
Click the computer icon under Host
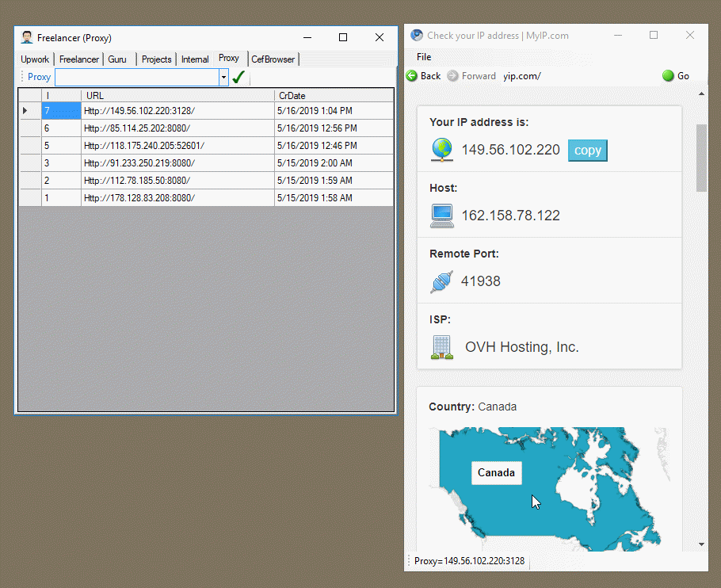(442, 216)
